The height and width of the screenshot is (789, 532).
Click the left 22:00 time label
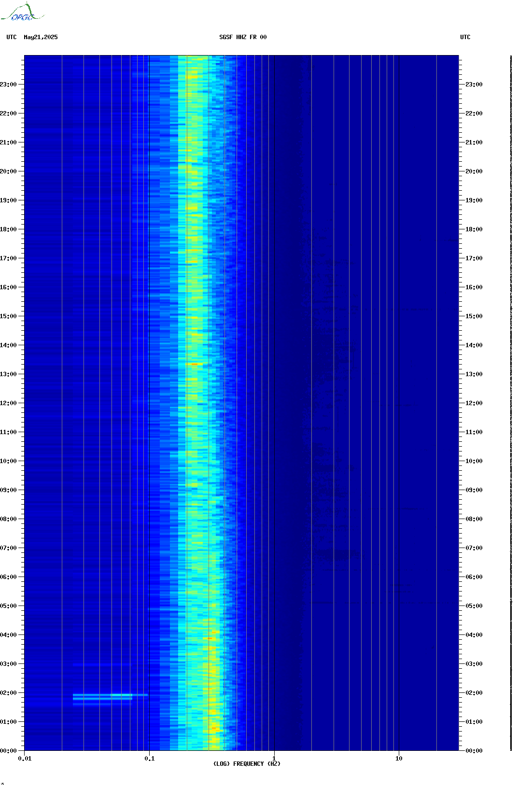pyautogui.click(x=8, y=113)
